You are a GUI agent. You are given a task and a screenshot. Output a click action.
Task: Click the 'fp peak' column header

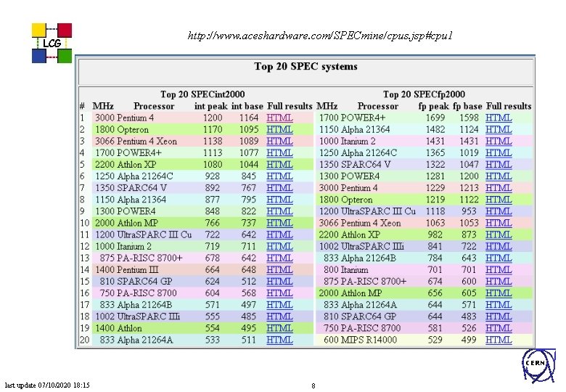pos(433,106)
